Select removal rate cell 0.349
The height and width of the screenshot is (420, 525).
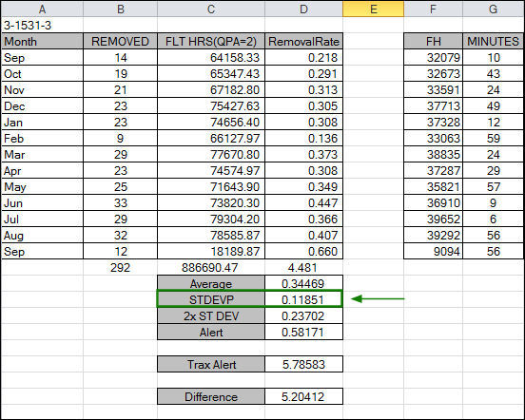(x=303, y=186)
